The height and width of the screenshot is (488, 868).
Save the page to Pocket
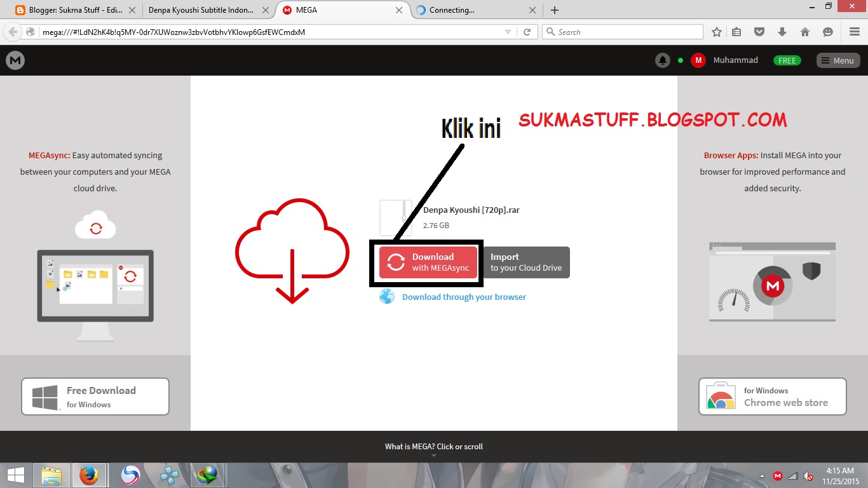(x=759, y=31)
